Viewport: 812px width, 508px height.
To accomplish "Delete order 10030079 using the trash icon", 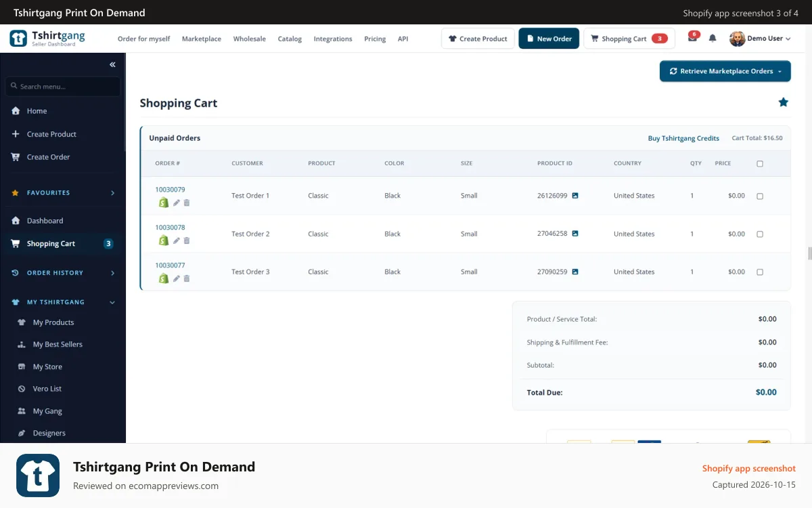I will click(187, 203).
